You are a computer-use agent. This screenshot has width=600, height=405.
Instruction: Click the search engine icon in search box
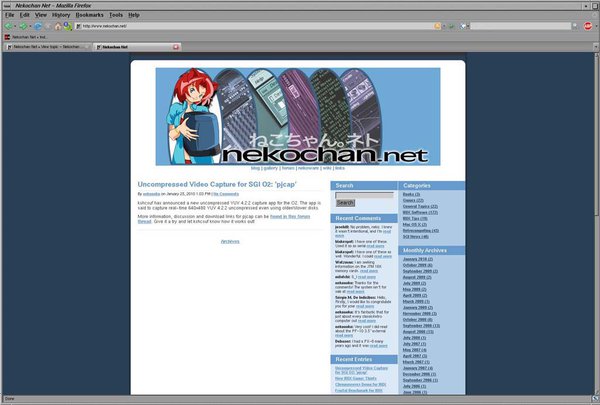point(463,26)
